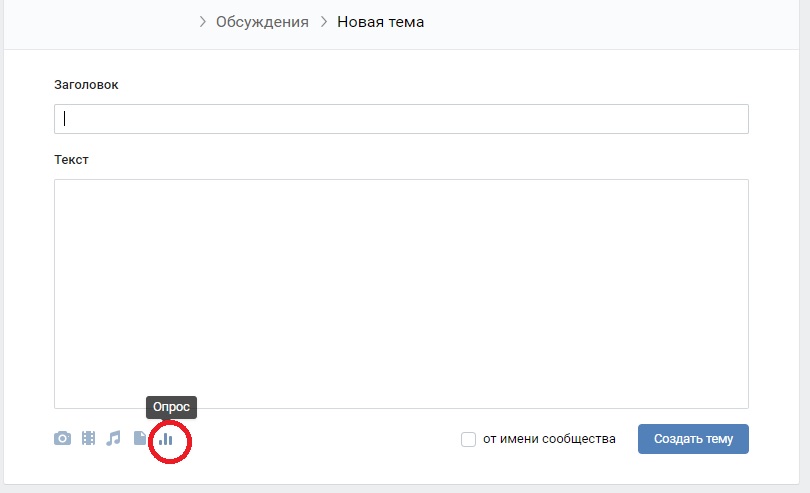Viewport: 810px width, 493px height.
Task: Add a poll with the bar chart icon
Action: click(166, 439)
